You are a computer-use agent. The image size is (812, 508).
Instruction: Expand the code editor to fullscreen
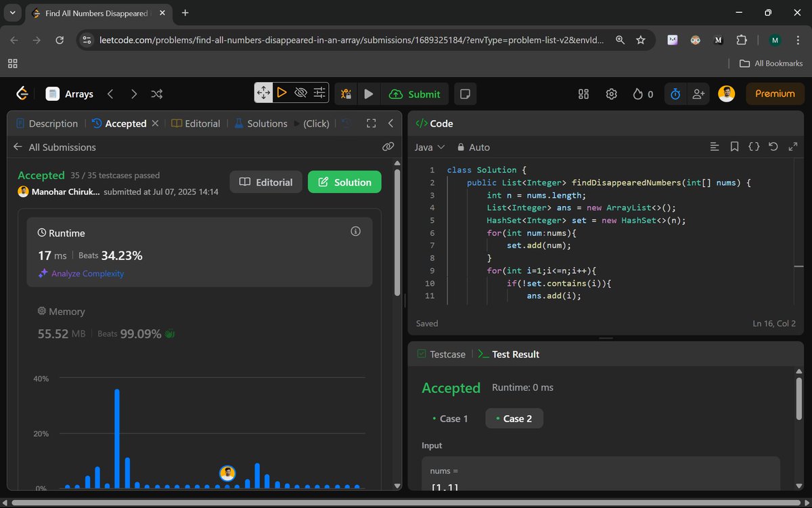click(x=793, y=146)
